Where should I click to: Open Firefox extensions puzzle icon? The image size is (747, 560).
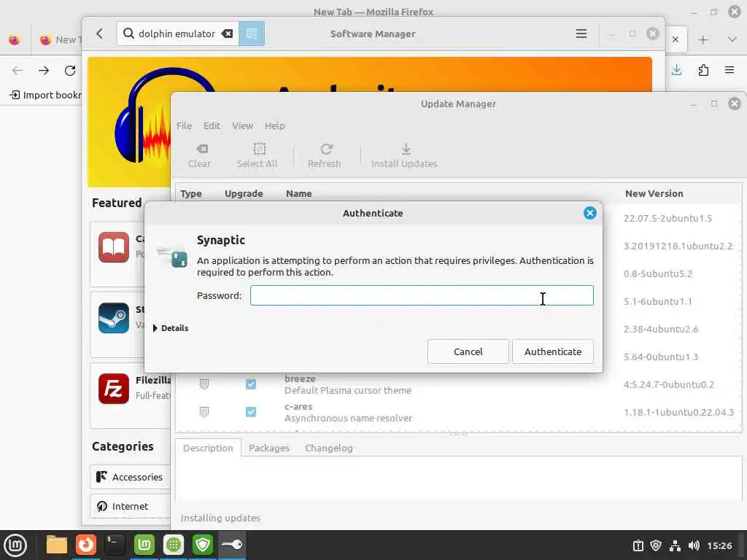(x=703, y=70)
